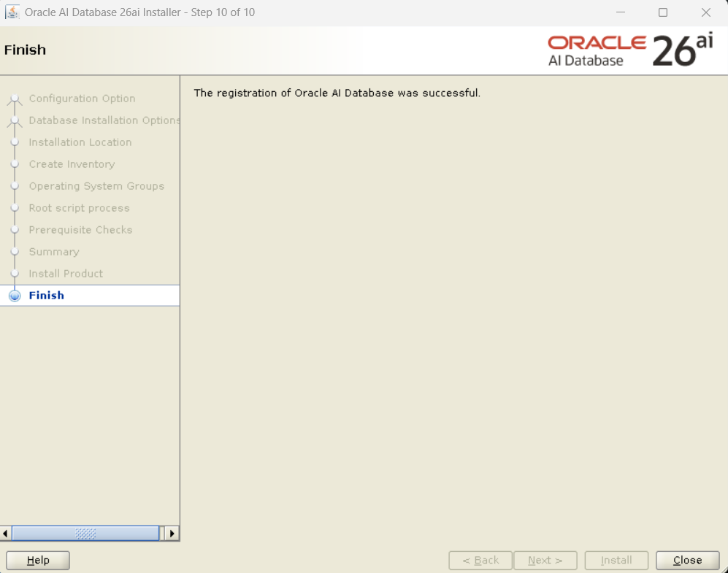728x573 pixels.
Task: Select the Operating System Groups step
Action: pos(96,186)
